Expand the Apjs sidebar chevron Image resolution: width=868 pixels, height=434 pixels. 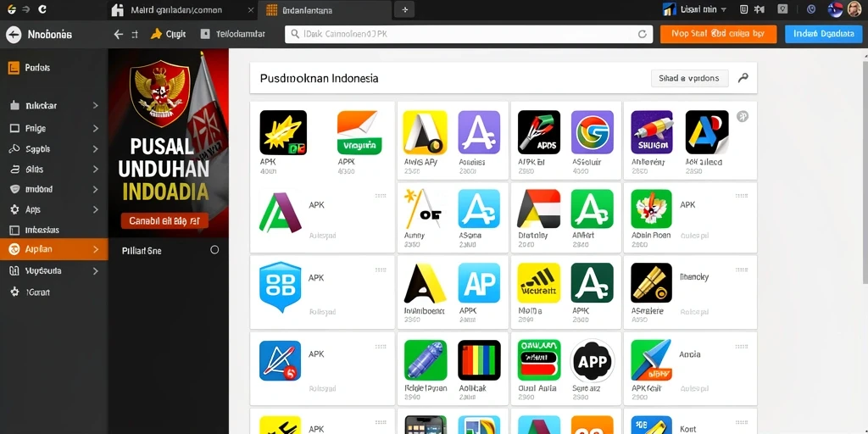(x=96, y=210)
